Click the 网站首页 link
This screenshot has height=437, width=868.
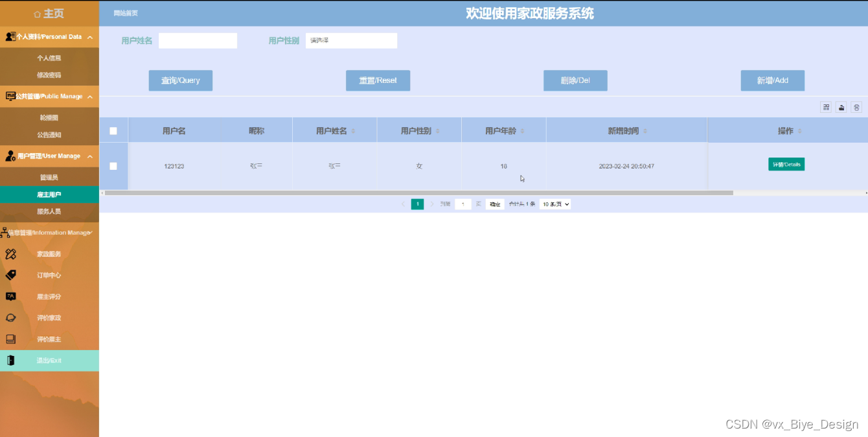point(126,14)
